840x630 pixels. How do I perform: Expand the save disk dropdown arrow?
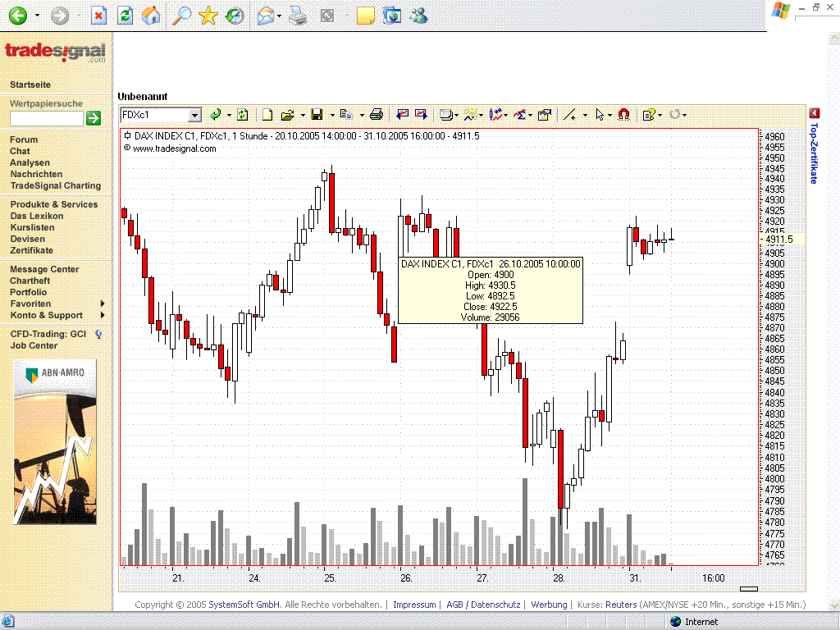[x=331, y=116]
